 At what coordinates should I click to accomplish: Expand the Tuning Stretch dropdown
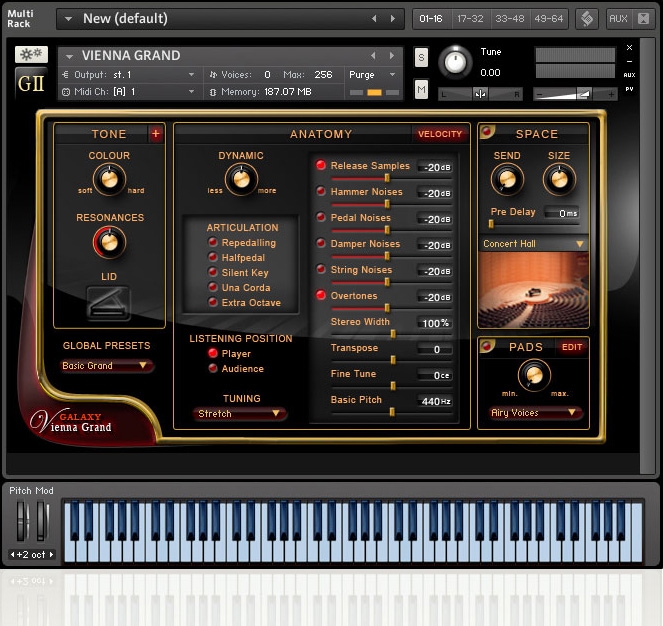click(x=240, y=414)
